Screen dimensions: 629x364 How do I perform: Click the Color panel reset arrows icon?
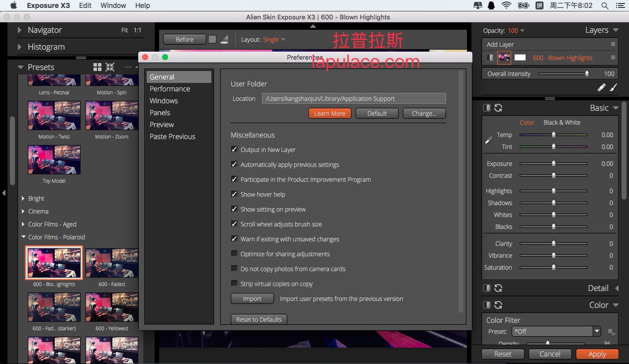coord(498,305)
